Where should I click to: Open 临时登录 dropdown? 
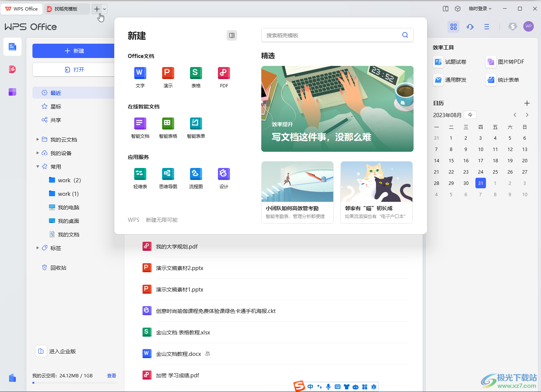(x=480, y=9)
